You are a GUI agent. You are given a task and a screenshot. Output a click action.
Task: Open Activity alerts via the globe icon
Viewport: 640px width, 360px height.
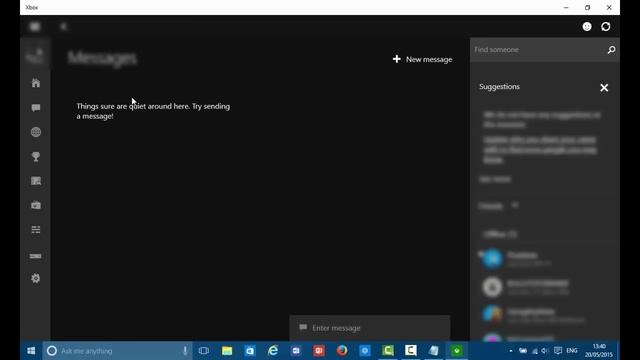(x=36, y=132)
